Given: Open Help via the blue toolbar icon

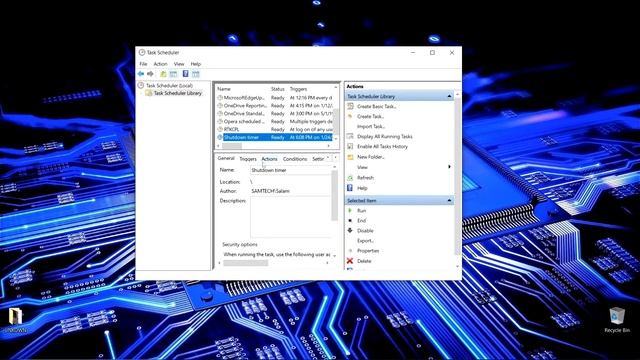Looking at the screenshot, I should [185, 74].
